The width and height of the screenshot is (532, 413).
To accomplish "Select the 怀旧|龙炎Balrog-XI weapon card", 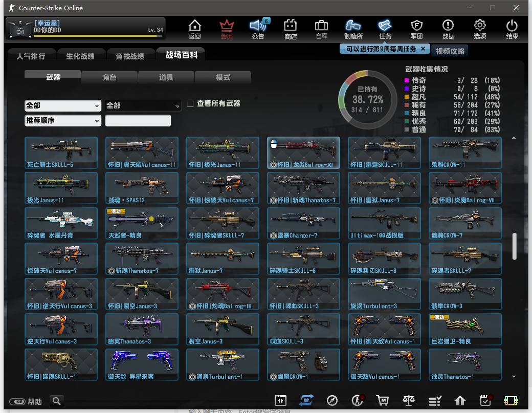I will coord(303,153).
